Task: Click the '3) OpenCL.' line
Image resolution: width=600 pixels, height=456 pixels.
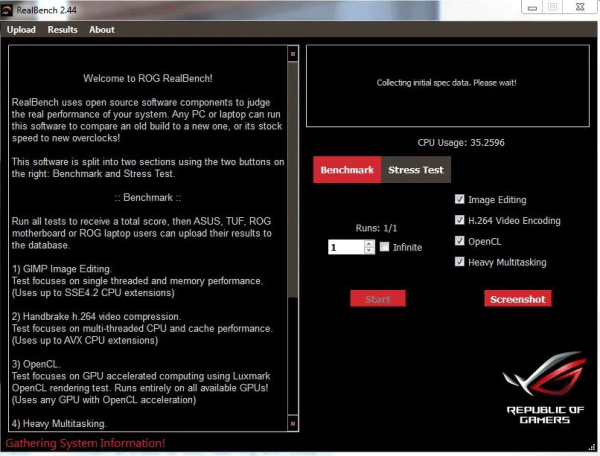Action: pyautogui.click(x=36, y=364)
